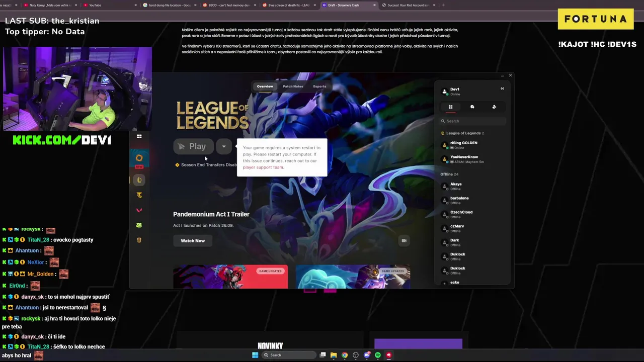The width and height of the screenshot is (644, 362).
Task: Click Dev1 username in social panel
Action: [x=455, y=89]
